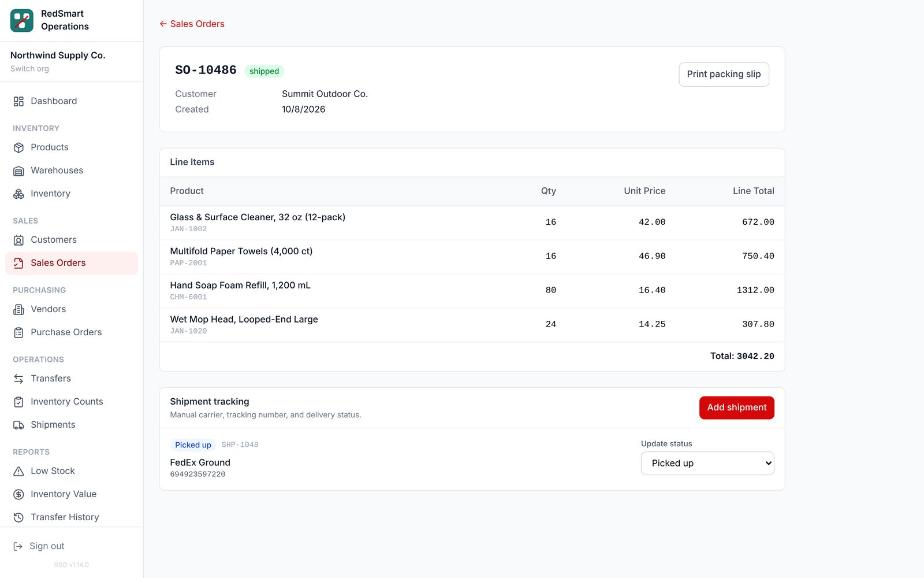The image size is (924, 578).
Task: Click the Transfers arrows icon
Action: tap(18, 379)
